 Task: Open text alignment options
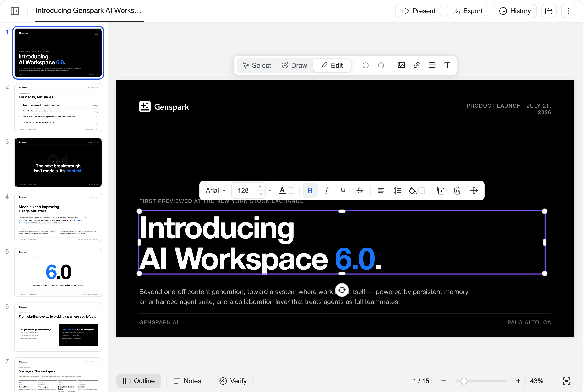[381, 191]
